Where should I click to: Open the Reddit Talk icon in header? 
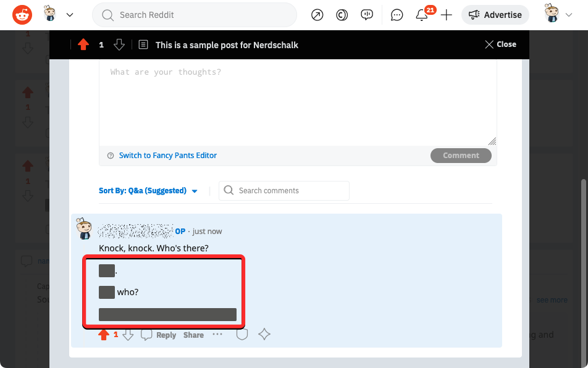point(367,15)
